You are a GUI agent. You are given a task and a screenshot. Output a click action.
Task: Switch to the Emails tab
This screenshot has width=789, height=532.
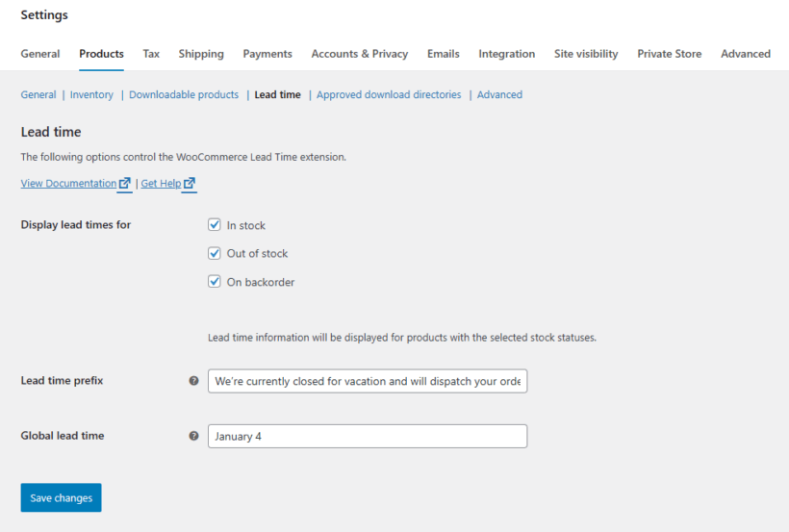[444, 54]
